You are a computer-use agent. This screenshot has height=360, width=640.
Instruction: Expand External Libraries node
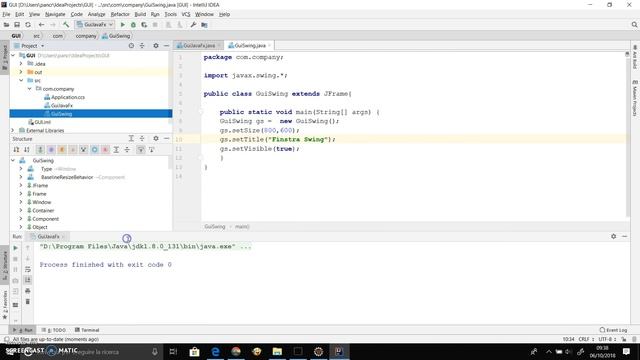[13, 130]
